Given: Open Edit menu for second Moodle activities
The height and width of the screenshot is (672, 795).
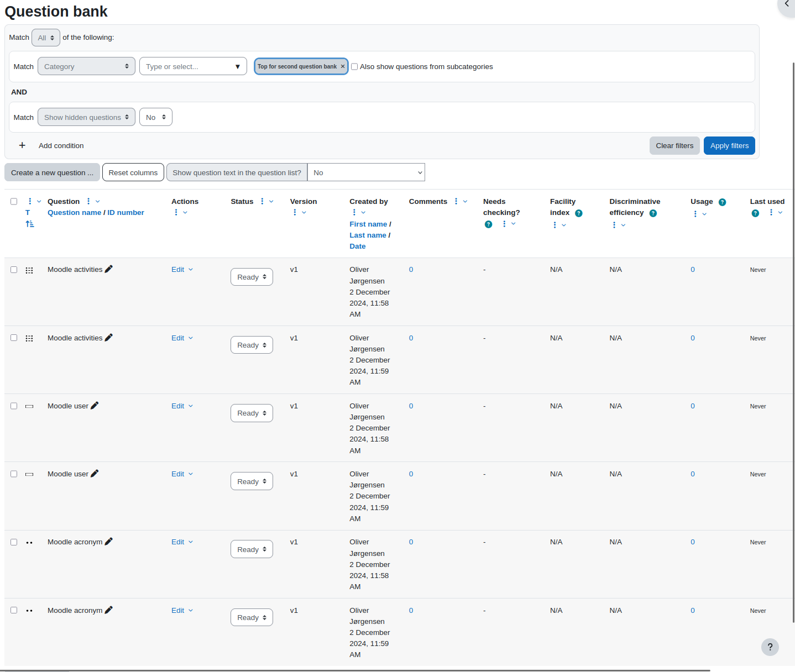Looking at the screenshot, I should [182, 338].
